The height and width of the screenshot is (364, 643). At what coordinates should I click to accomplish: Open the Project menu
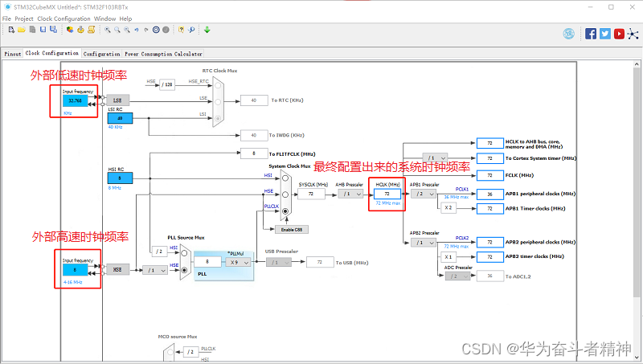click(24, 18)
